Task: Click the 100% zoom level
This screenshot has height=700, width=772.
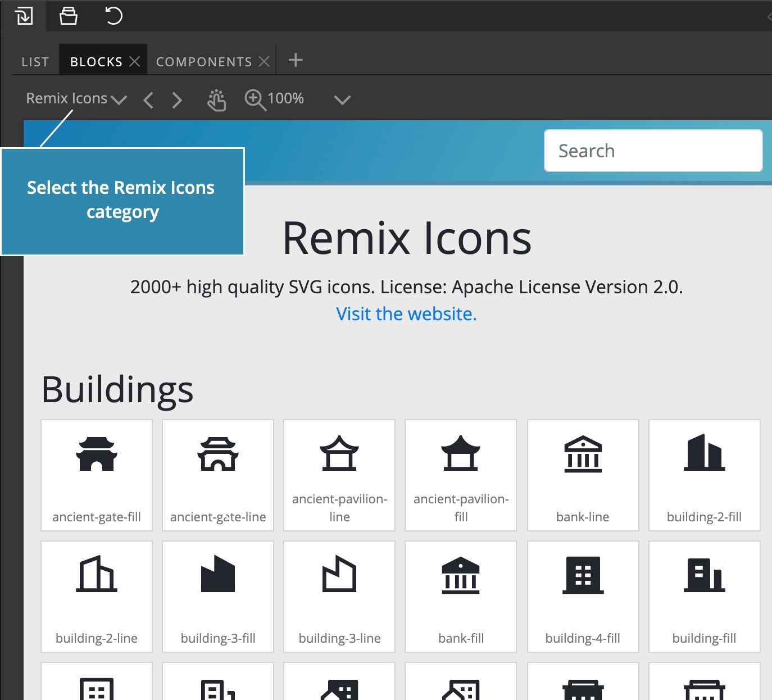Action: click(x=285, y=98)
